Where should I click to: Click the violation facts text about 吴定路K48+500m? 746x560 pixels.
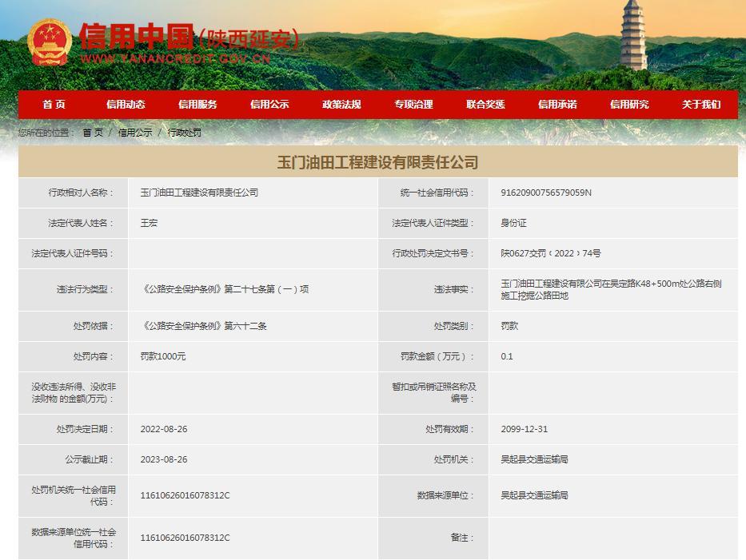coord(611,289)
